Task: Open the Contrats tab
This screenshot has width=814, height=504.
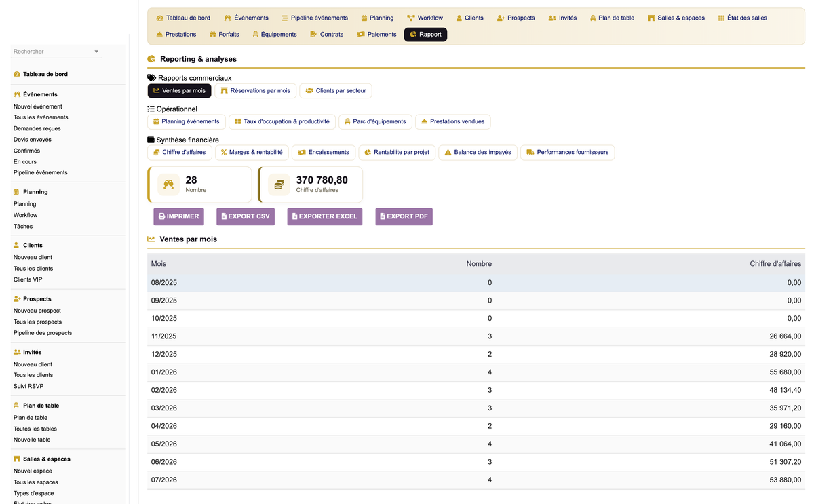Action: click(x=326, y=34)
